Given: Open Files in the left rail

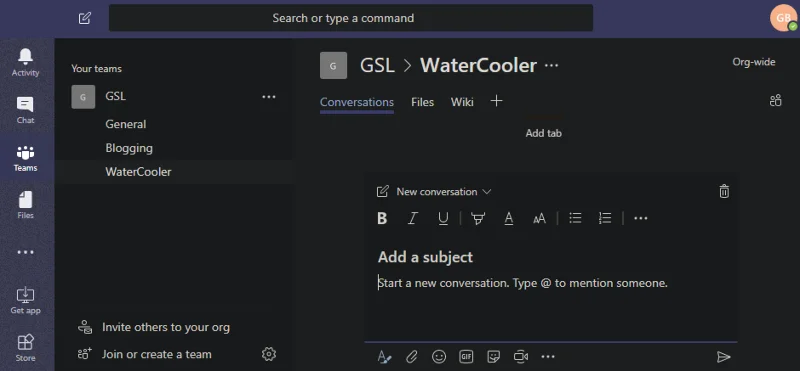Looking at the screenshot, I should click(26, 205).
